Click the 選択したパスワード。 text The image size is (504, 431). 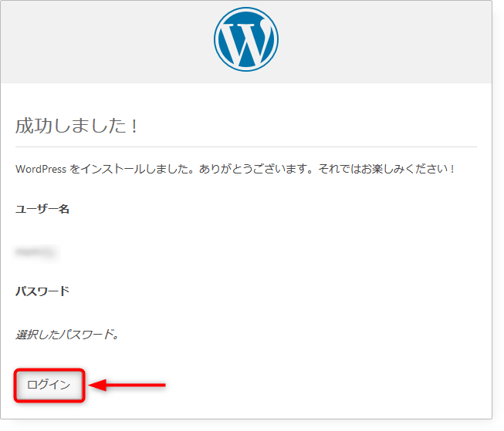[x=67, y=335]
